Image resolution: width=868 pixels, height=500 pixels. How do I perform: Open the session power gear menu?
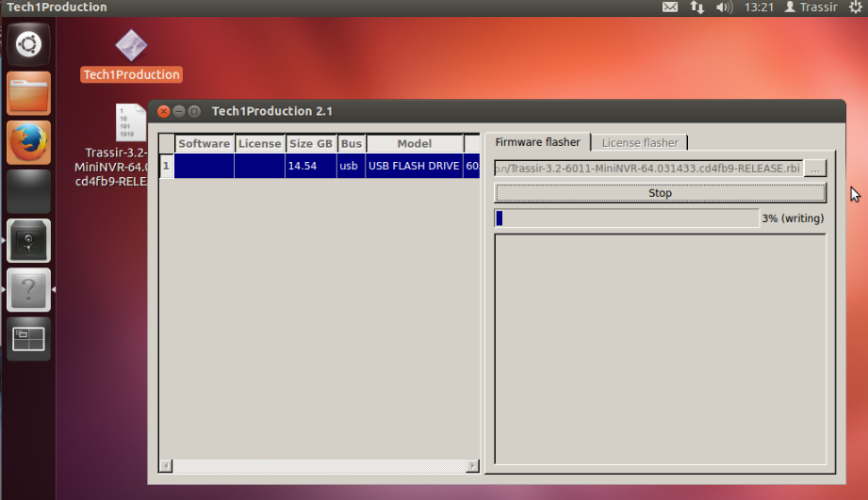856,8
